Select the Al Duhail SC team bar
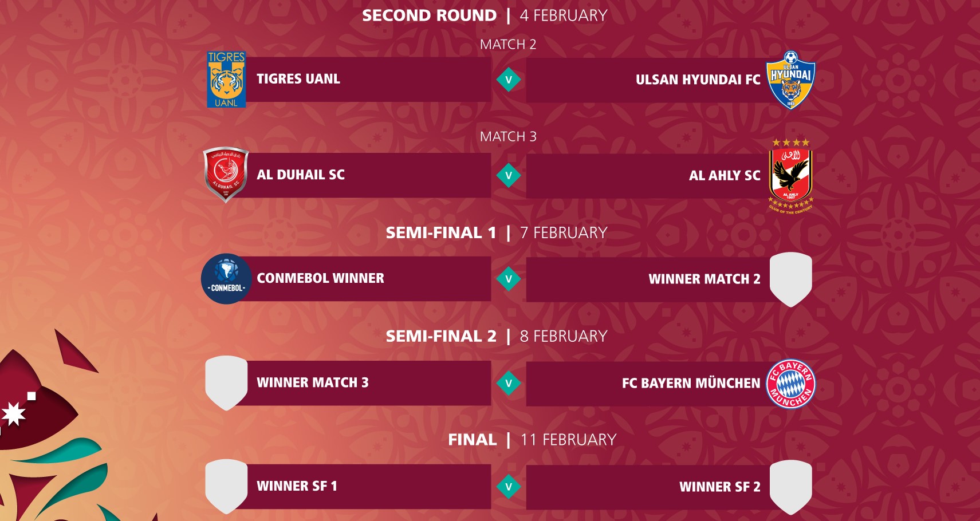 [x=367, y=175]
